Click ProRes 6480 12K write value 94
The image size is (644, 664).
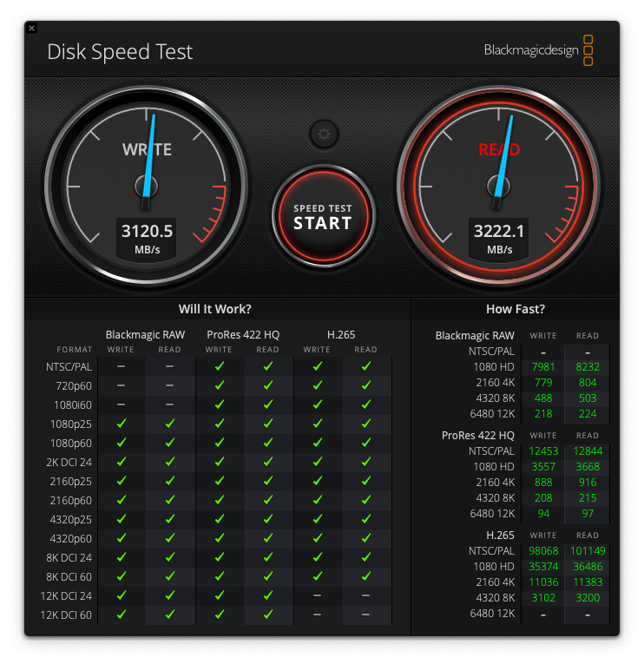543,514
